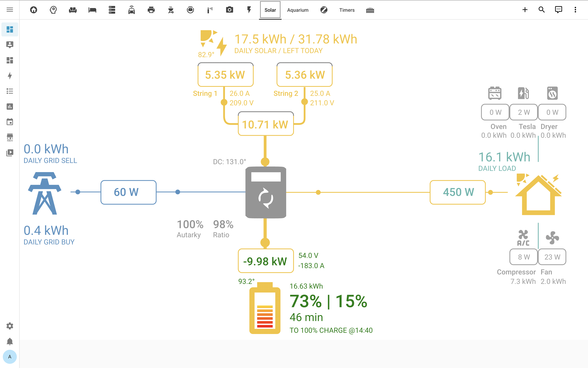Click battery power -9.98 kW box

point(266,261)
